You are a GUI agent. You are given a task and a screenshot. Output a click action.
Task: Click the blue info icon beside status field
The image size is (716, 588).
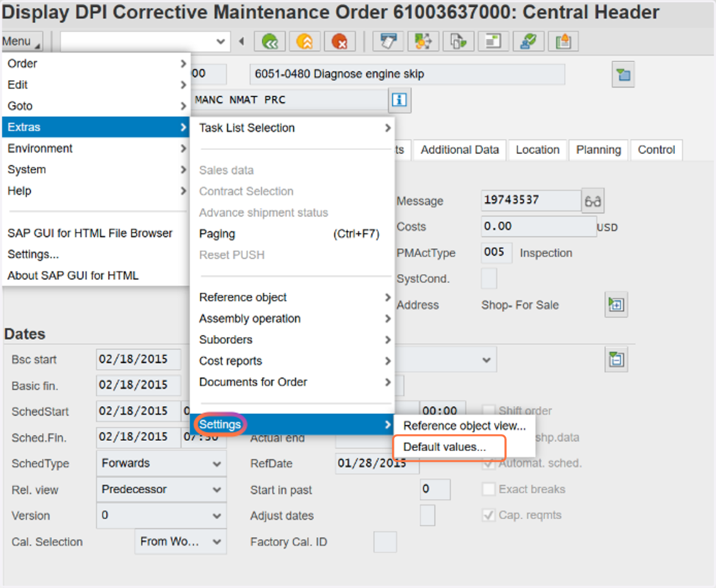[x=399, y=100]
